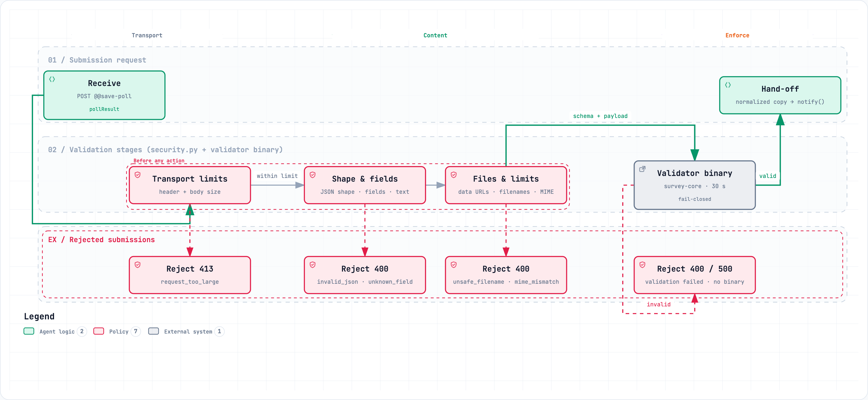Click the 'invalid' edge label
This screenshot has width=868, height=400.
[658, 305]
